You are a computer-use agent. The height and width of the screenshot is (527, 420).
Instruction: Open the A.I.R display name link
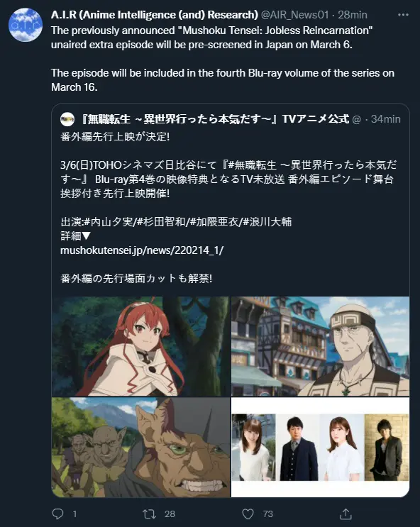point(155,15)
